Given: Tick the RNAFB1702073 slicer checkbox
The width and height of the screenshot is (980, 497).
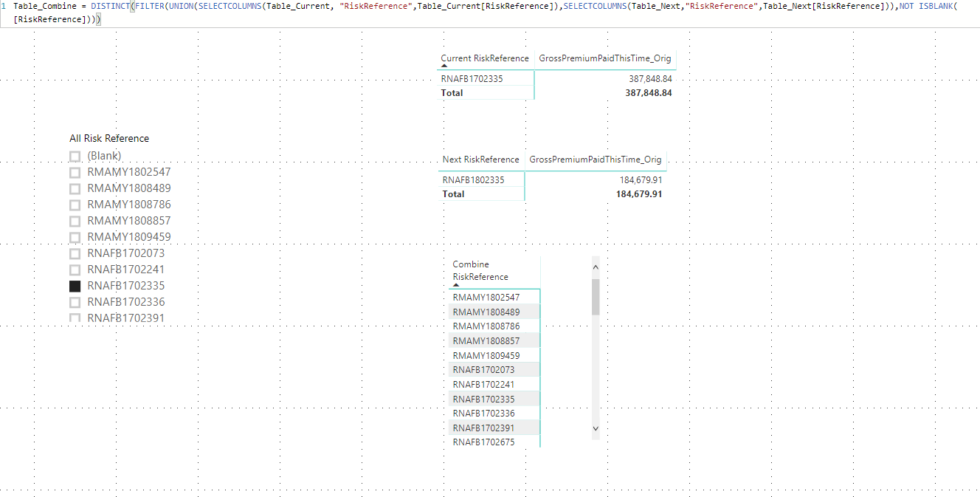Looking at the screenshot, I should (75, 254).
